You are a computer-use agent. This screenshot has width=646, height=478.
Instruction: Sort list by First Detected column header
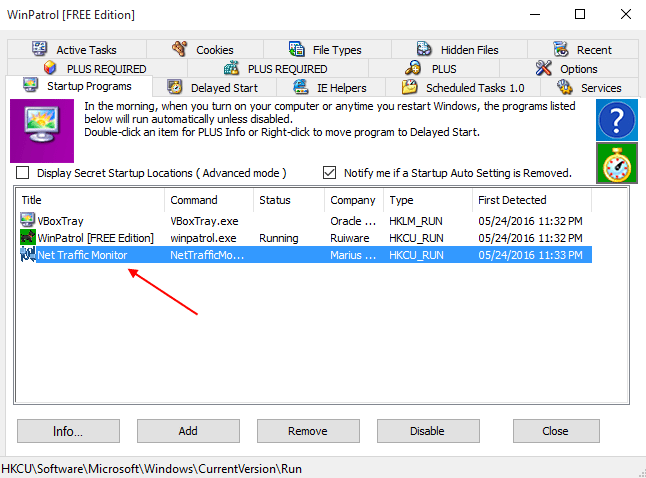click(532, 200)
